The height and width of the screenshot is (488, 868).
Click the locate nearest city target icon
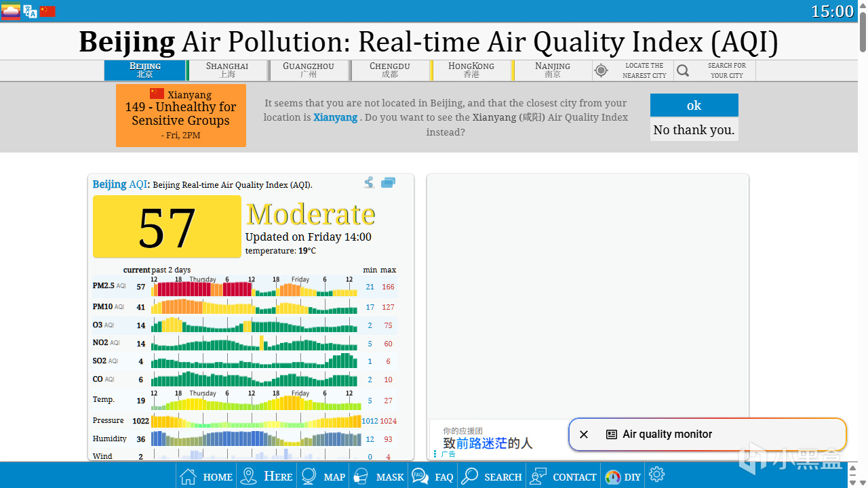[x=601, y=70]
